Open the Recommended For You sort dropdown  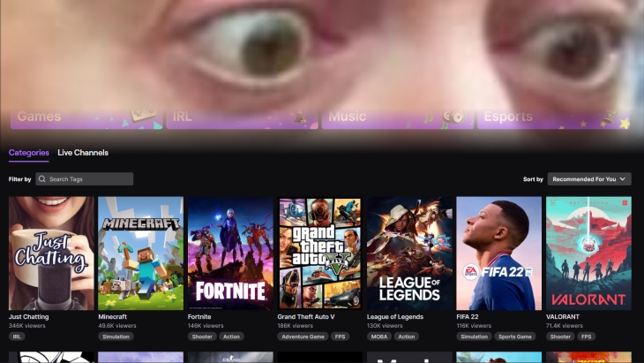coord(589,178)
